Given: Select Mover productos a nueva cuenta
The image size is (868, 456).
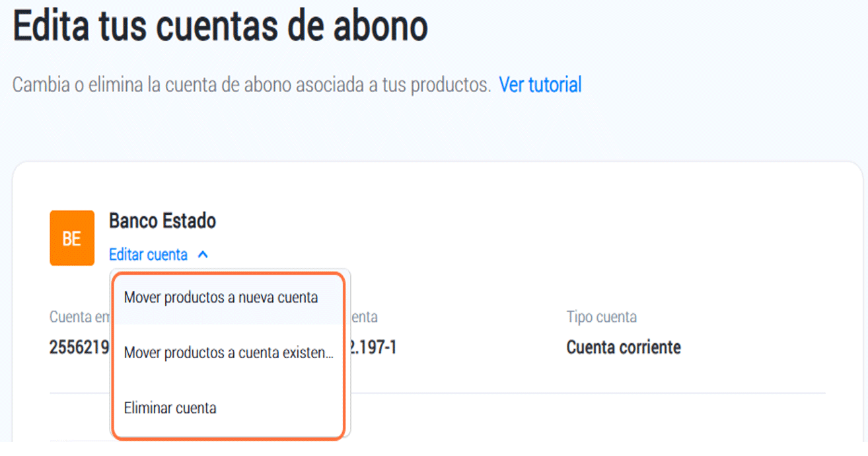Looking at the screenshot, I should (x=221, y=297).
